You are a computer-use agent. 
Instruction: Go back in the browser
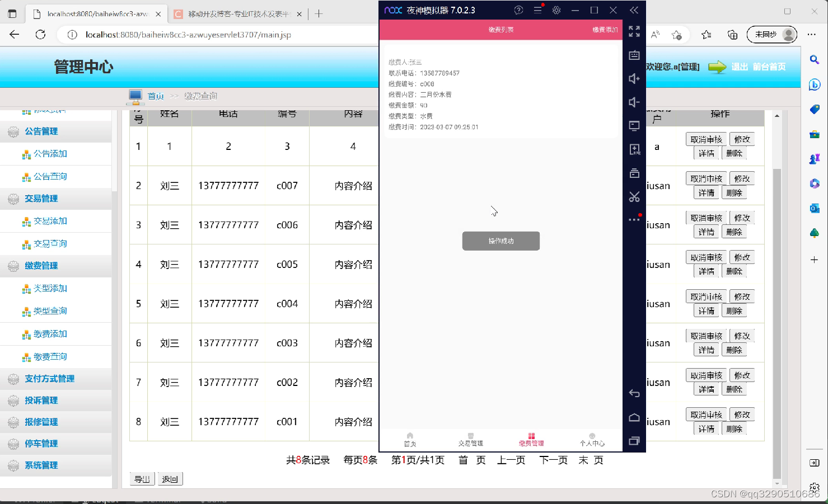(15, 35)
